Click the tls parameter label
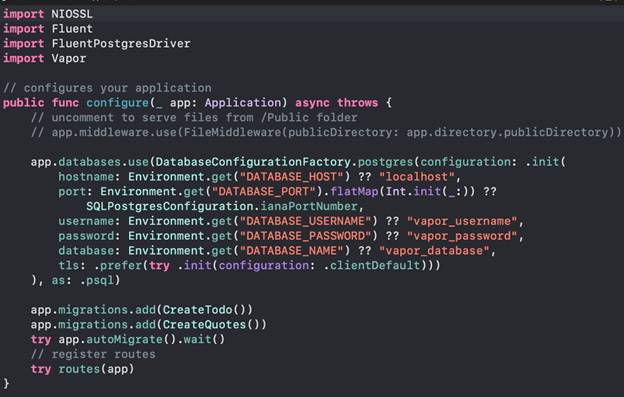The height and width of the screenshot is (397, 624). click(68, 265)
